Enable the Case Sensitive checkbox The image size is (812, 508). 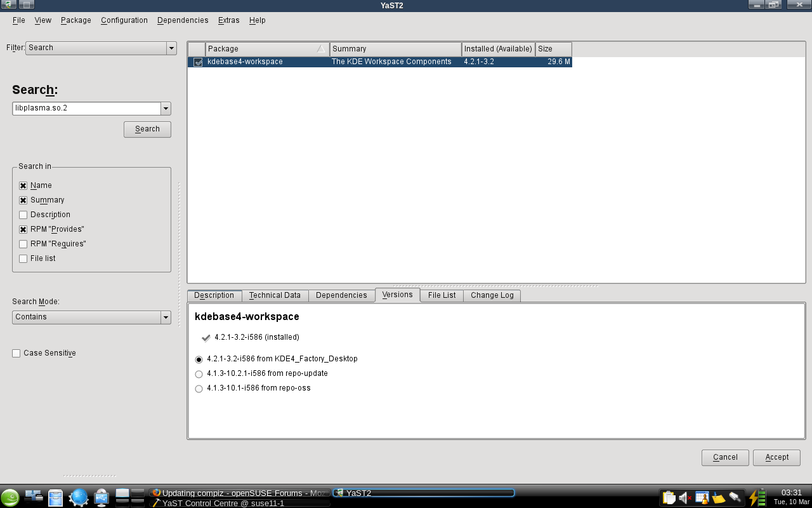tap(16, 353)
